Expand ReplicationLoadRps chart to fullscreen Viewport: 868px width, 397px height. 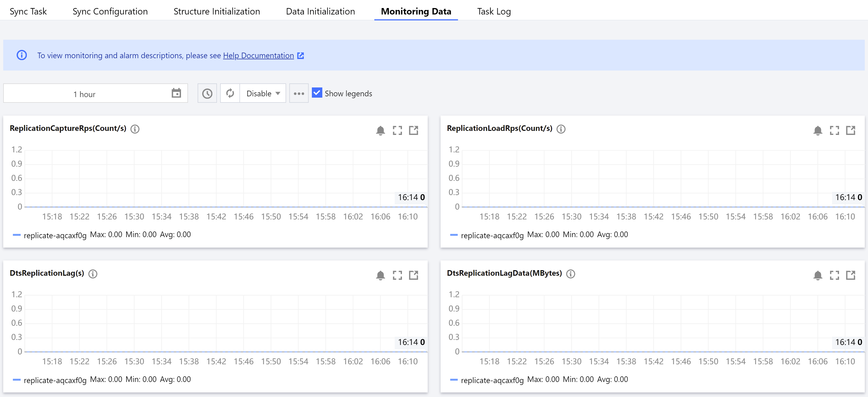pyautogui.click(x=834, y=130)
